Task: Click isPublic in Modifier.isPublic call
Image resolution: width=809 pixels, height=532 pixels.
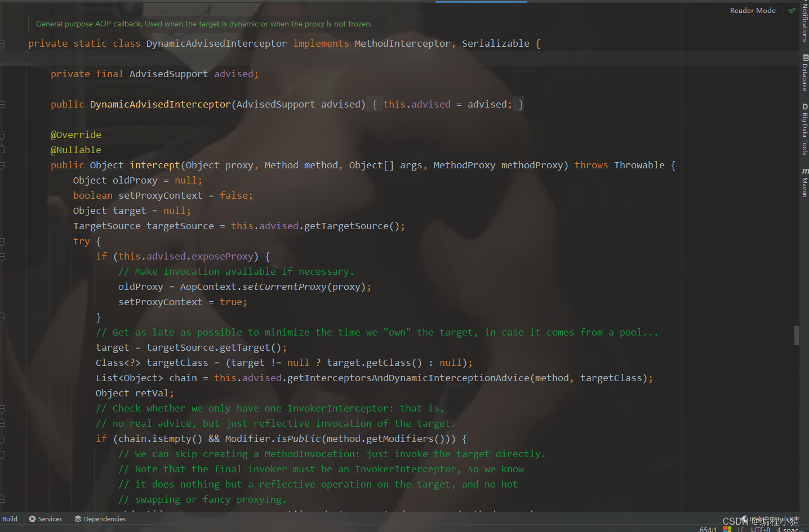Action: point(298,439)
